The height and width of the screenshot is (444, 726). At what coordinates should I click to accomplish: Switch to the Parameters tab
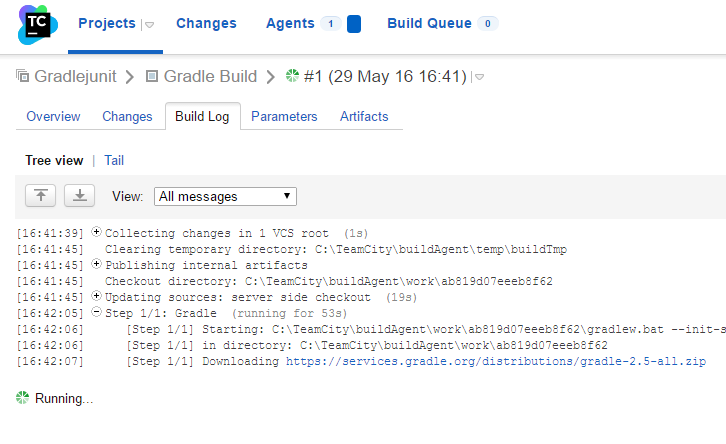[x=284, y=116]
